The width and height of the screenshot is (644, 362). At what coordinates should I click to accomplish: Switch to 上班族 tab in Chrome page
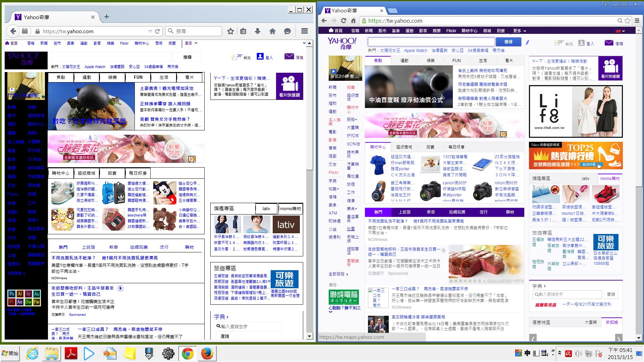[405, 212]
